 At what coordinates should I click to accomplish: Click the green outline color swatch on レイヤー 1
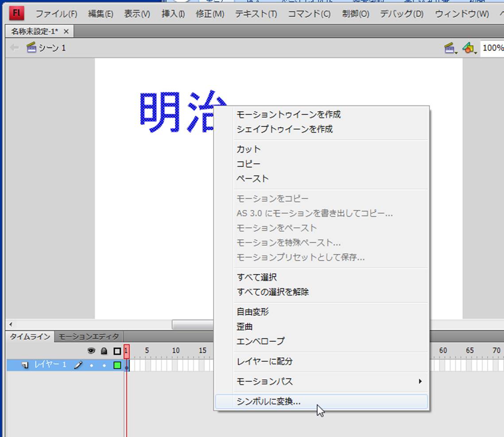pos(117,365)
